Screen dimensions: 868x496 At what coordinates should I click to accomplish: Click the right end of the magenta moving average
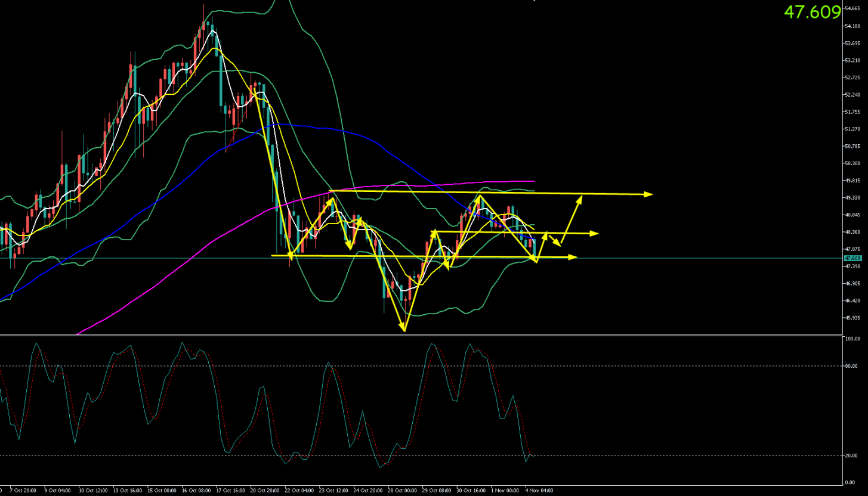click(x=533, y=181)
